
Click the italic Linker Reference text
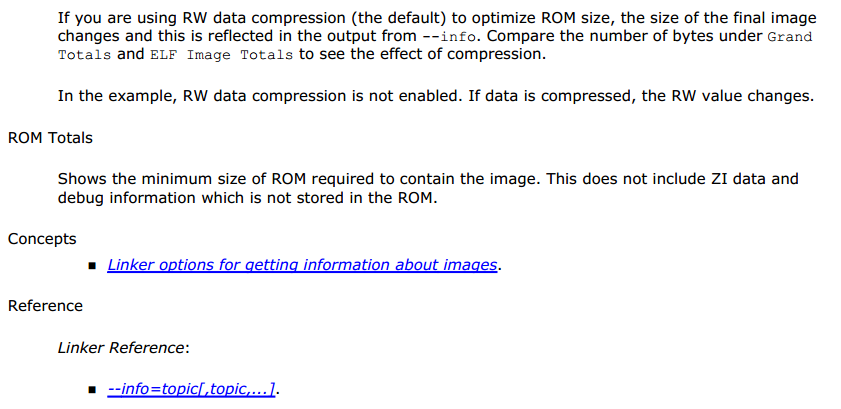pos(121,347)
